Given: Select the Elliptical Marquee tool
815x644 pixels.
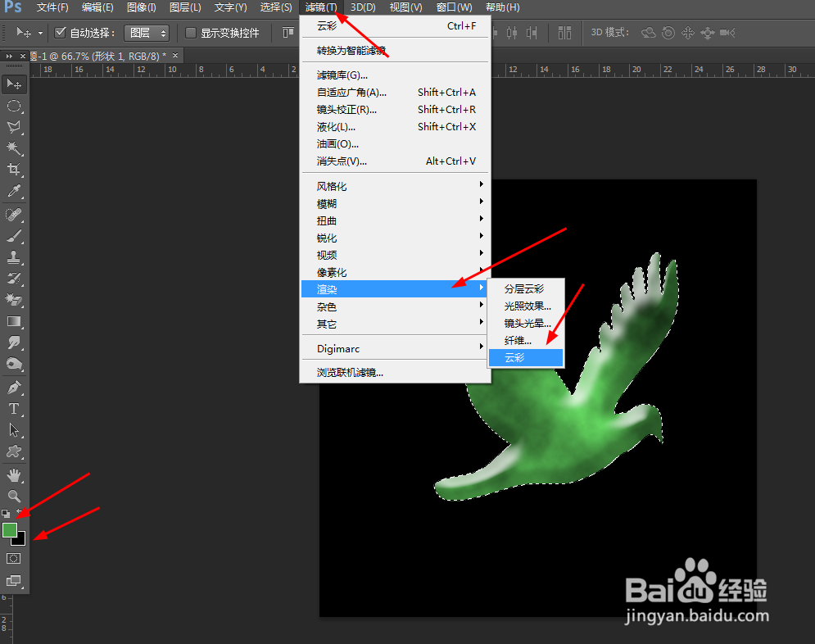Looking at the screenshot, I should (14, 106).
